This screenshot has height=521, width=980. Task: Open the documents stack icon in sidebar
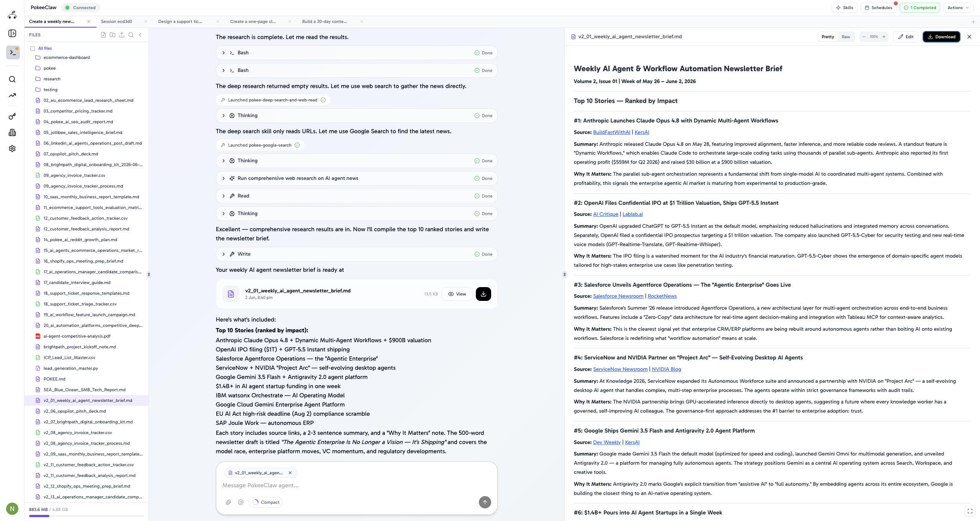(x=12, y=132)
